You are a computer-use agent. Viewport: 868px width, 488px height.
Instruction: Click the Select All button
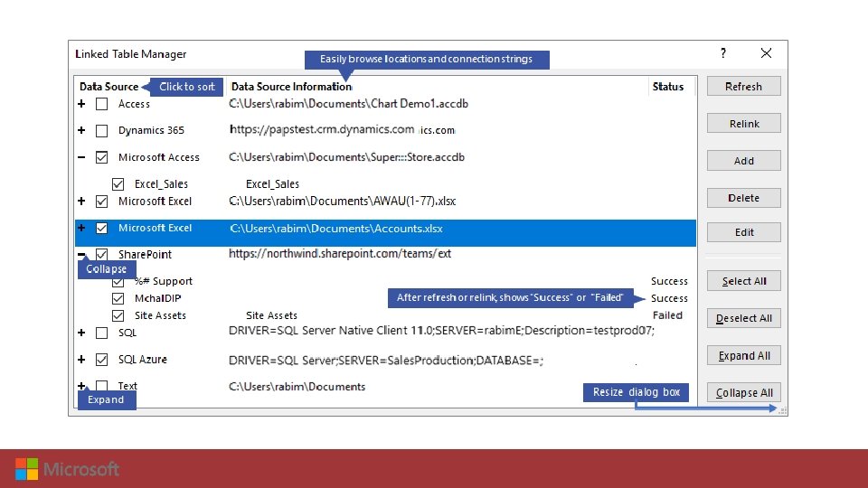(743, 281)
